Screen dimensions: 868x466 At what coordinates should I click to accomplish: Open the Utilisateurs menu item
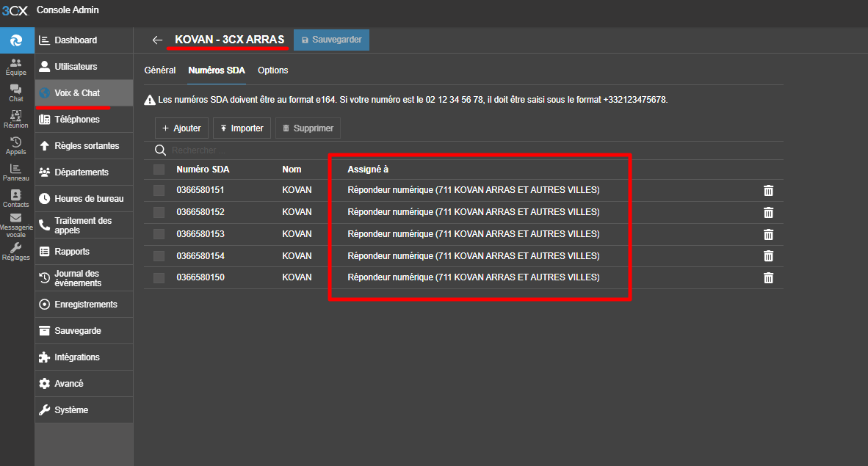pyautogui.click(x=84, y=66)
